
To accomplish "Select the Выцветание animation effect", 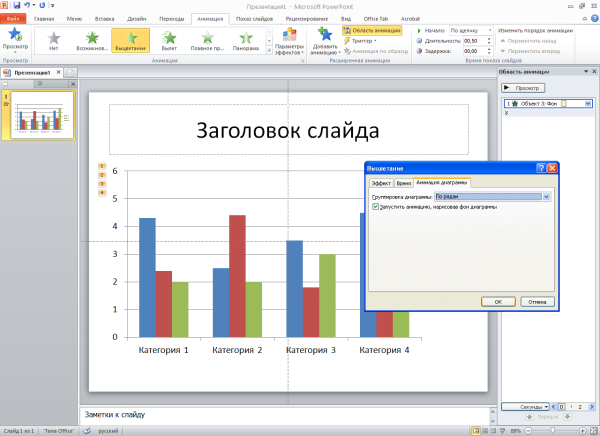I will tap(130, 41).
